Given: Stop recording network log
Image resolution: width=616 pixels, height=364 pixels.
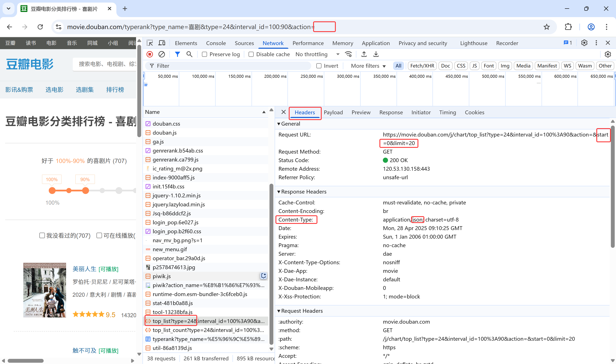Looking at the screenshot, I should pyautogui.click(x=150, y=54).
